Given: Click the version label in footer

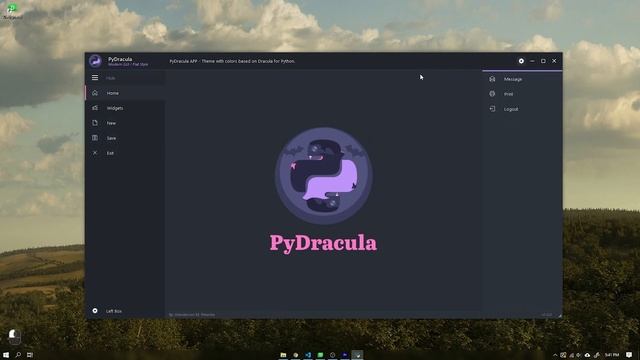Looking at the screenshot, I should point(547,315).
